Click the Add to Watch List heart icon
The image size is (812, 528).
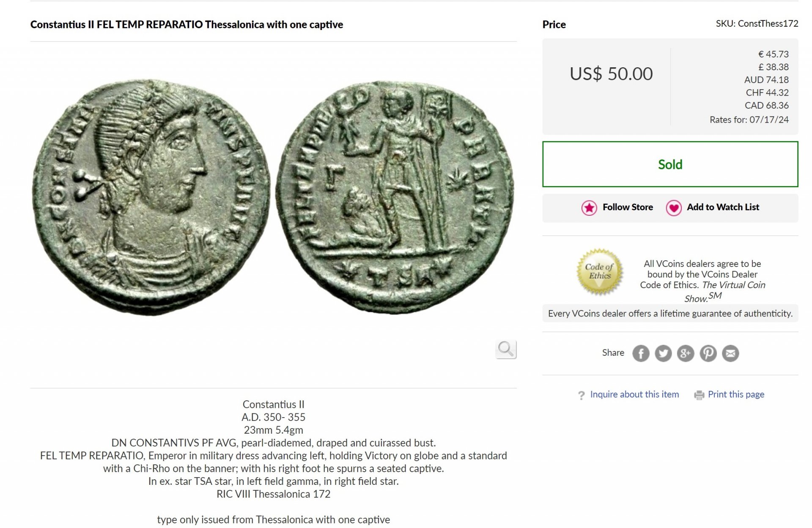coord(674,208)
